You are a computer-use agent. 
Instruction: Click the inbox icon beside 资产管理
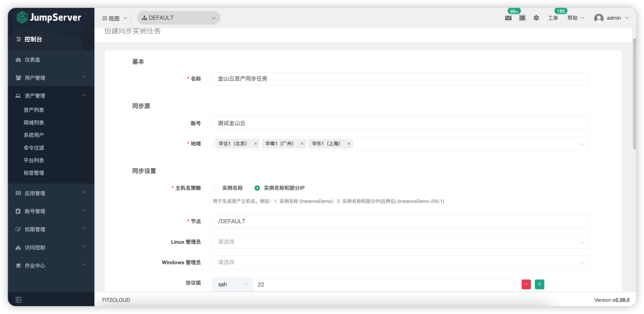point(18,96)
